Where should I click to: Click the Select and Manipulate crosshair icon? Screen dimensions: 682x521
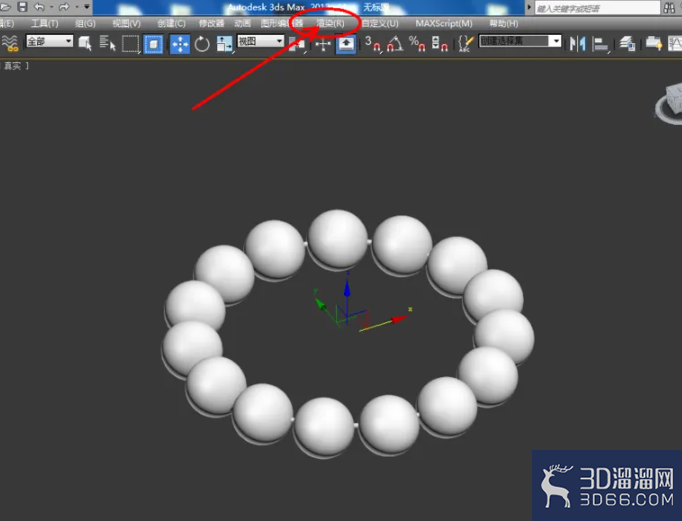(x=323, y=44)
